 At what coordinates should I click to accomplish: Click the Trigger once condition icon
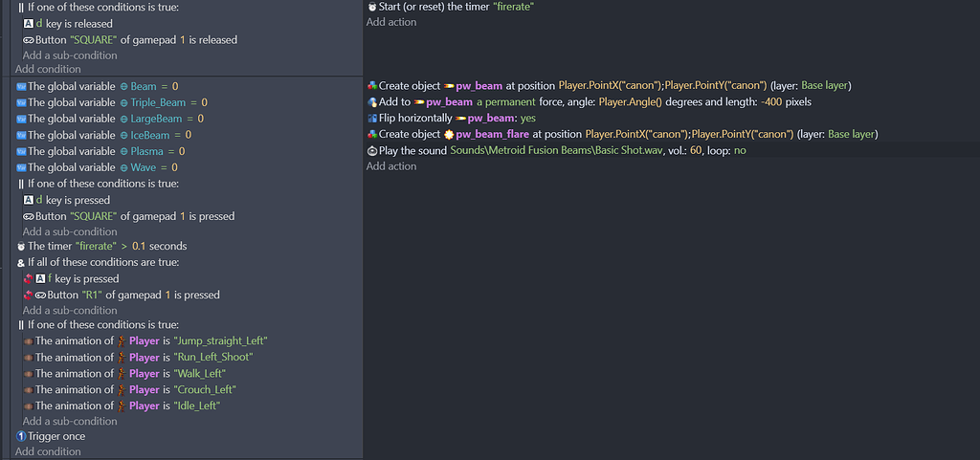pyautogui.click(x=21, y=437)
